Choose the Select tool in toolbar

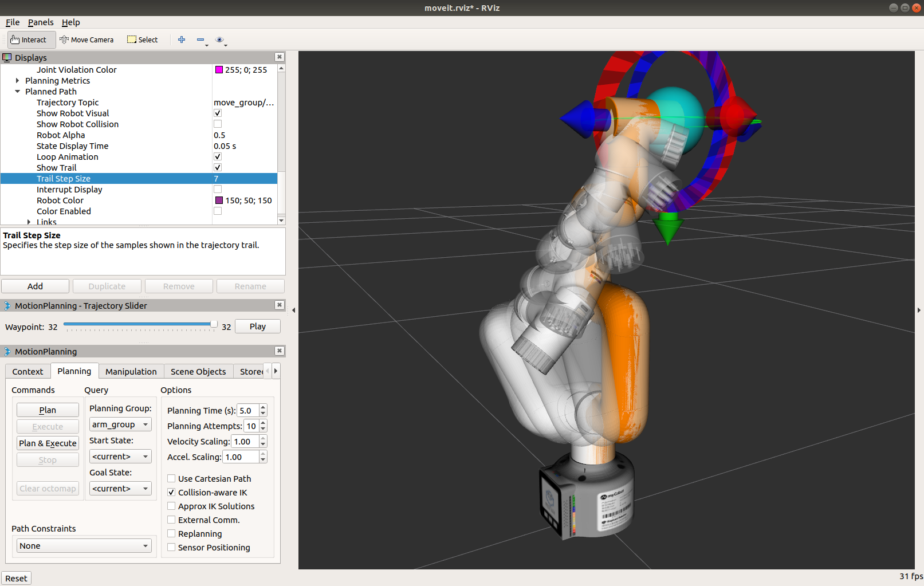click(x=143, y=40)
